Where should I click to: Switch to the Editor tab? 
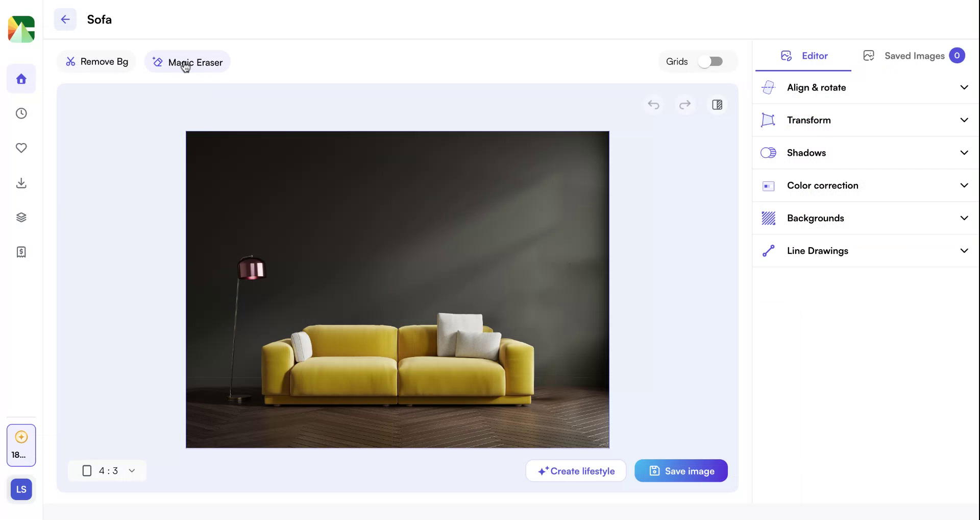(803, 56)
